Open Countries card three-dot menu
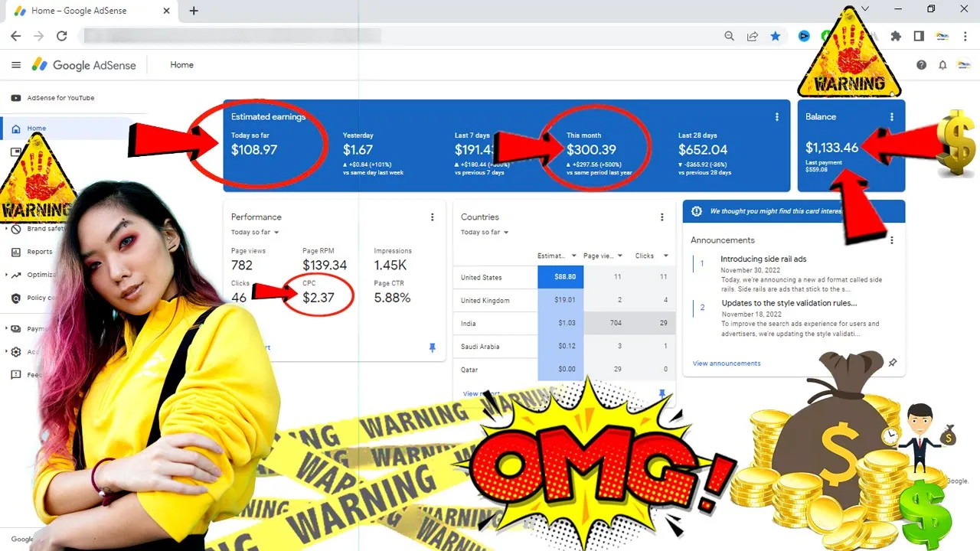Viewport: 980px width, 551px height. 662,217
